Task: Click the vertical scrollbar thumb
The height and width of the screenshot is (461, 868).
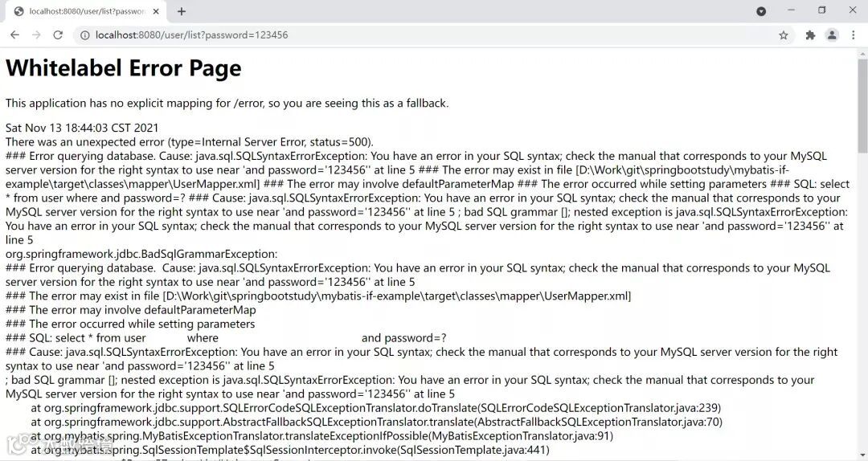Action: (862, 104)
